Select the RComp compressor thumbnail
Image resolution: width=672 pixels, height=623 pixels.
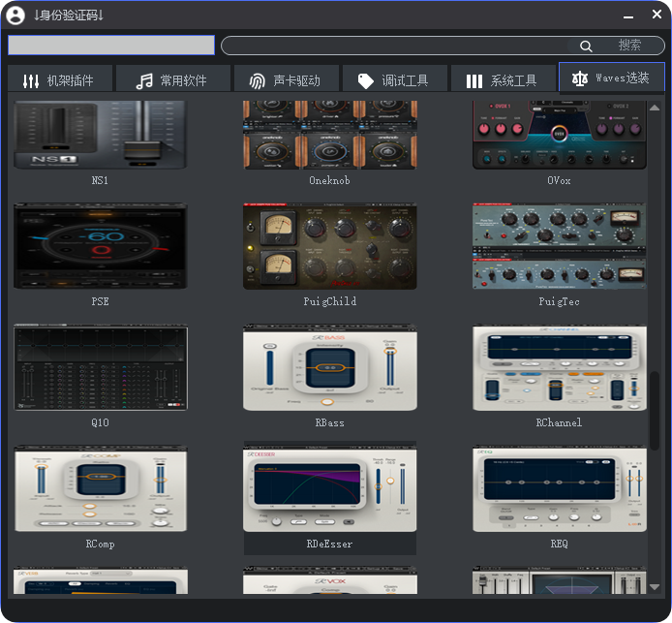(x=101, y=488)
